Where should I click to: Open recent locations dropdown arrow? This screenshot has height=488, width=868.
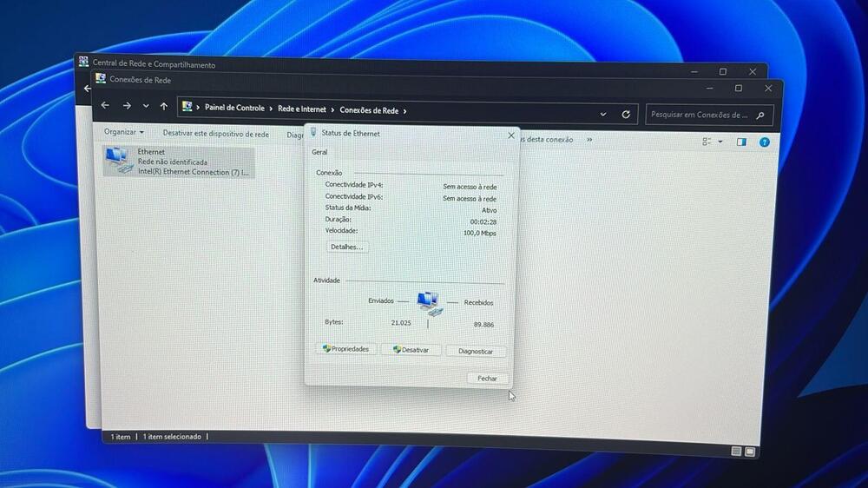146,106
